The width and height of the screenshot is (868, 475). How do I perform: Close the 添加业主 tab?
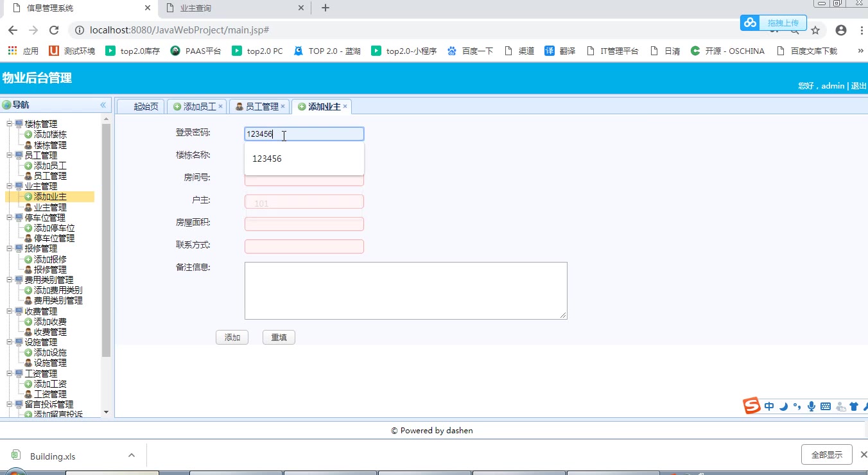tap(345, 107)
